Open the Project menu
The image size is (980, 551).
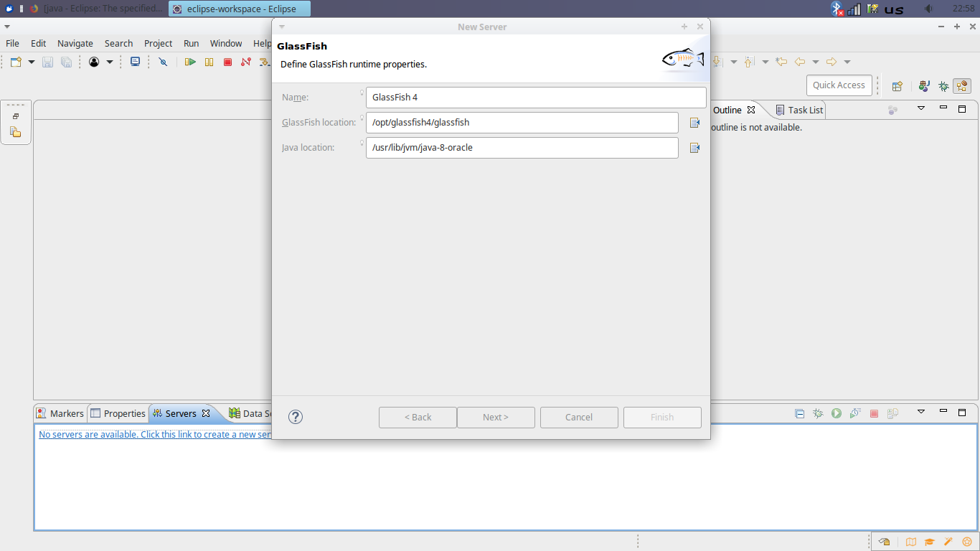(x=158, y=43)
